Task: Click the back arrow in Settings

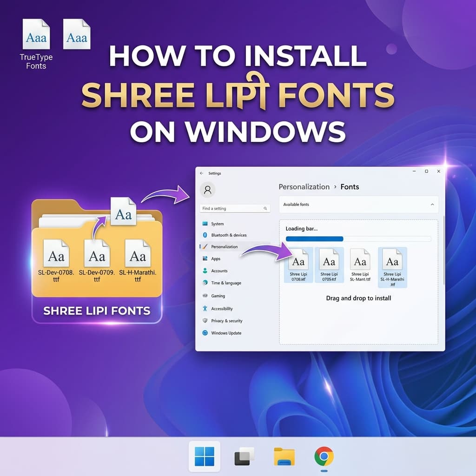Action: (x=202, y=173)
